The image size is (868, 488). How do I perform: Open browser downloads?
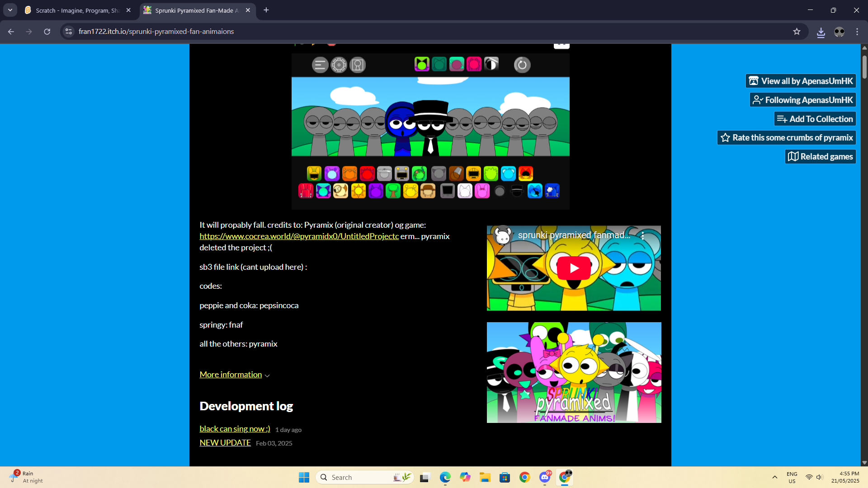tap(821, 32)
